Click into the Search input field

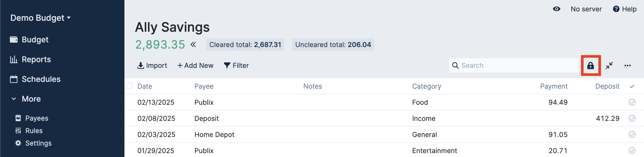coord(519,66)
